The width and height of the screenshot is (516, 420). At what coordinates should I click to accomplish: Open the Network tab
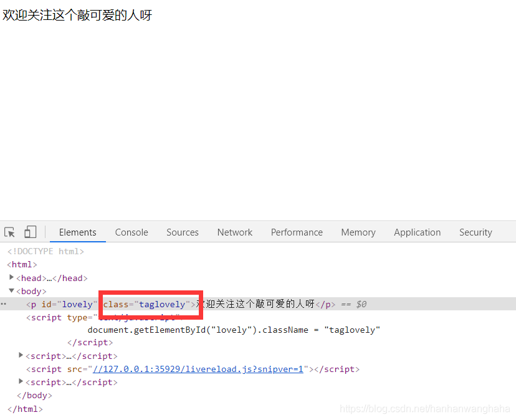pyautogui.click(x=235, y=232)
